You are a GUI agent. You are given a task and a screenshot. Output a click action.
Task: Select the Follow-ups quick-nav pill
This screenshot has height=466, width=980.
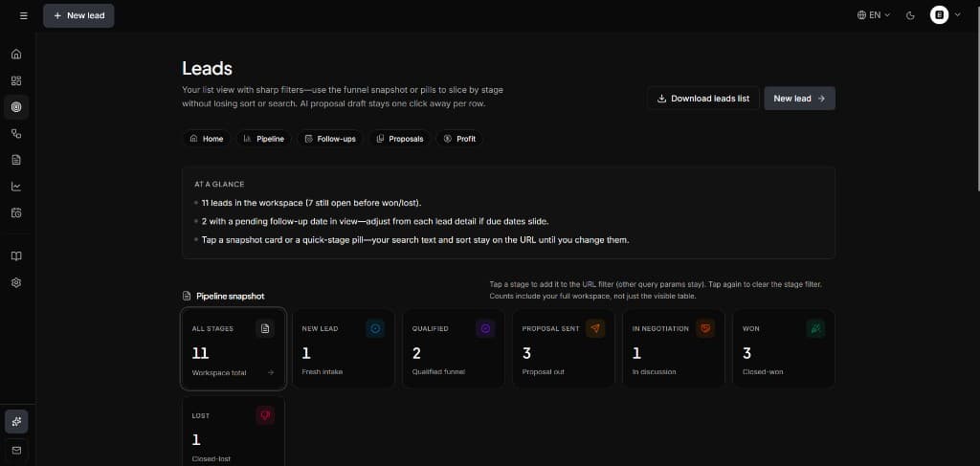coord(330,139)
